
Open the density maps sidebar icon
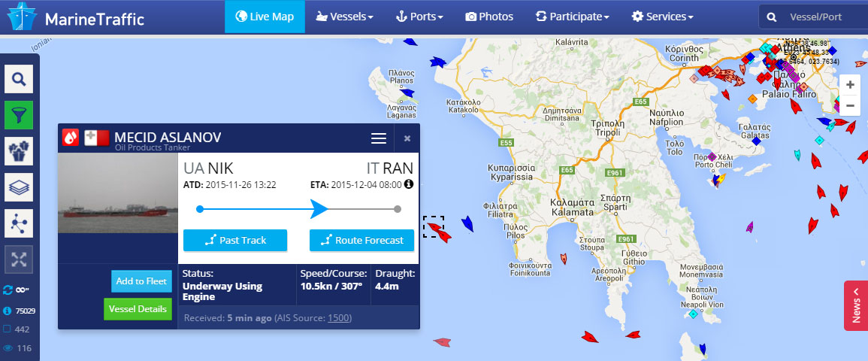click(19, 151)
